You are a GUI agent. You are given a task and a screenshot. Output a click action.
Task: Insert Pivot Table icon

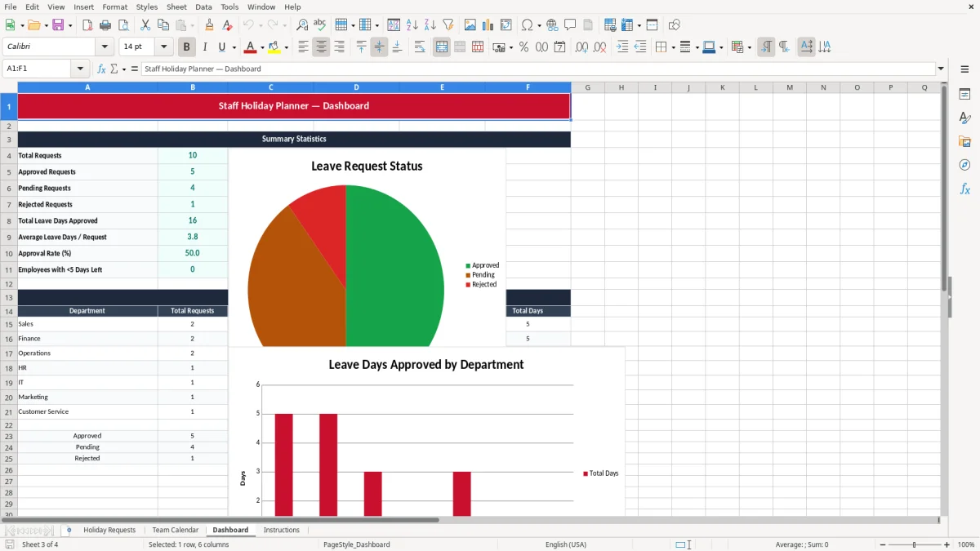(506, 25)
